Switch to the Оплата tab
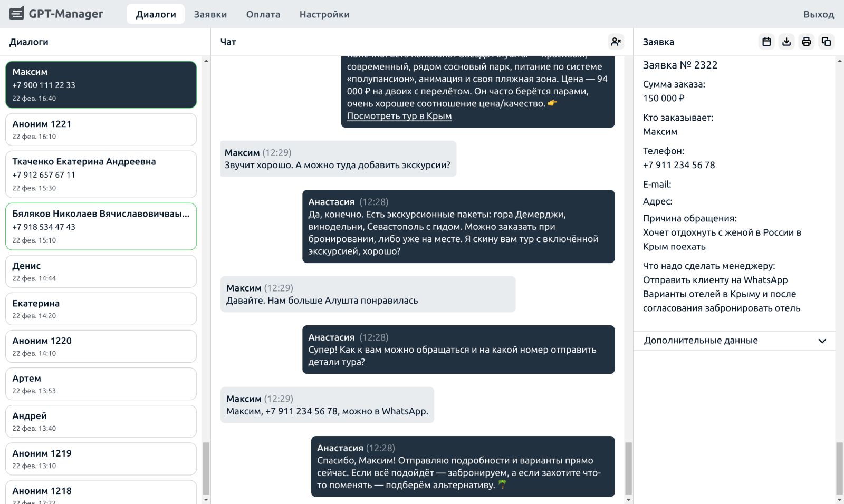The height and width of the screenshot is (504, 844). [x=263, y=14]
